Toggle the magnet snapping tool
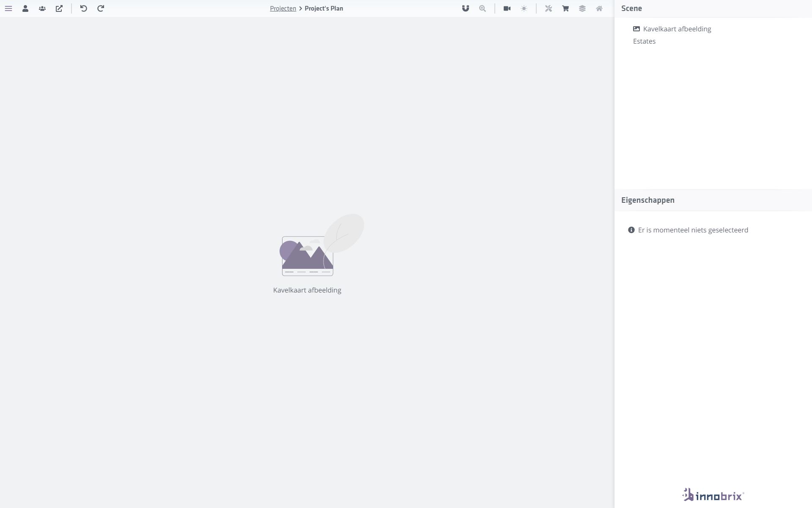The height and width of the screenshot is (508, 812). tap(466, 8)
